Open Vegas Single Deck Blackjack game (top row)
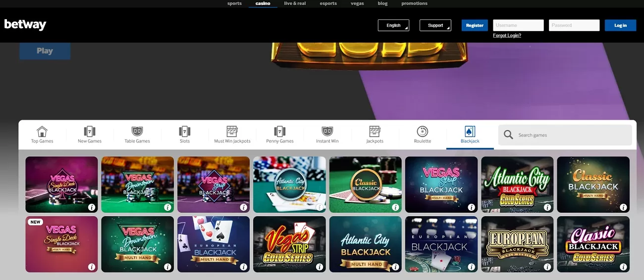644x280 pixels. [x=61, y=185]
